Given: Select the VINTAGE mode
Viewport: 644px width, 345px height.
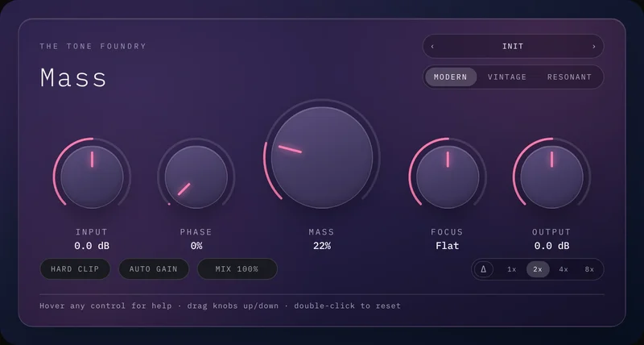Looking at the screenshot, I should pyautogui.click(x=507, y=77).
